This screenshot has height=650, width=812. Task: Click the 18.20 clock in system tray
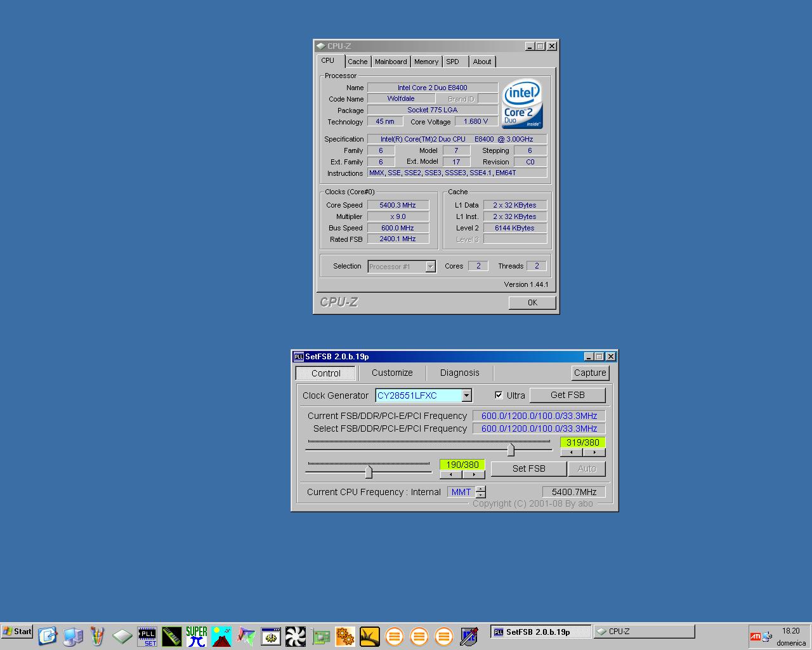coord(790,631)
